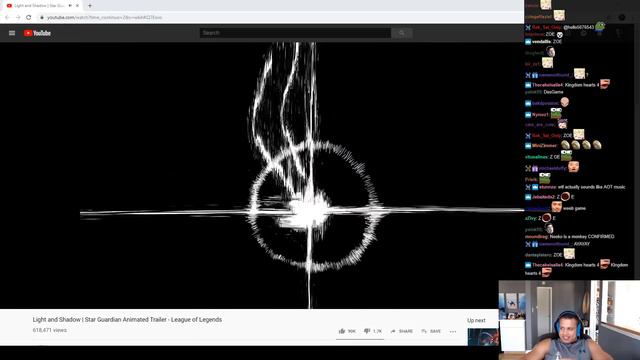Screen dimensions: 640x360
Task: Dislike the video with thumbs down
Action: [x=373, y=331]
